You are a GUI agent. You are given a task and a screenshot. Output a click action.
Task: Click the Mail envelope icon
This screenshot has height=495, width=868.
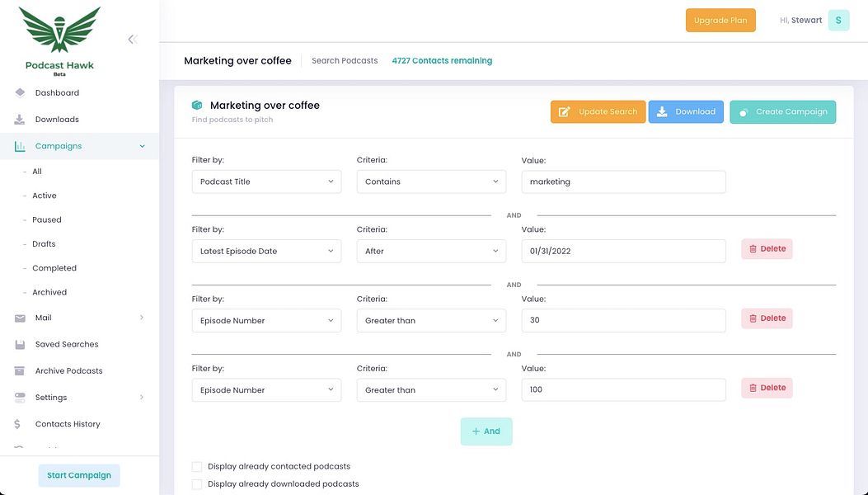[20, 318]
